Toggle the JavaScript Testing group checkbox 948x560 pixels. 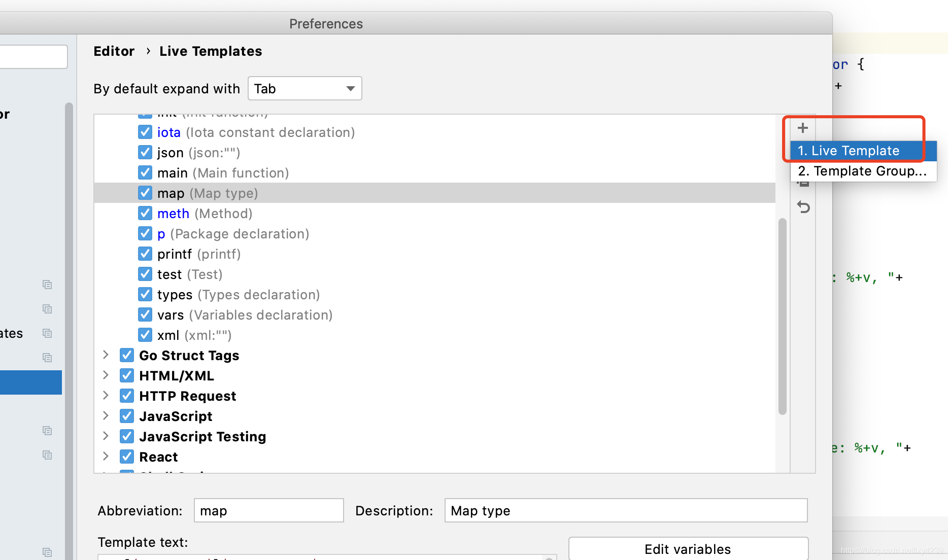(x=127, y=436)
